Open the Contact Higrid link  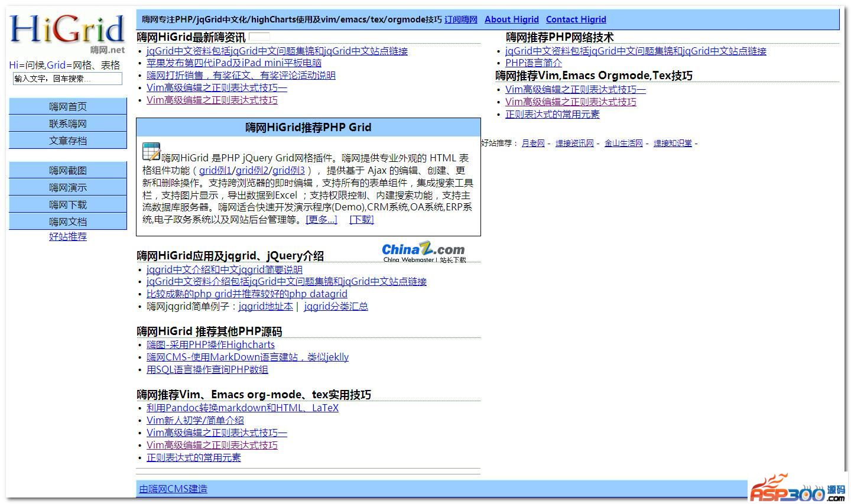point(576,19)
